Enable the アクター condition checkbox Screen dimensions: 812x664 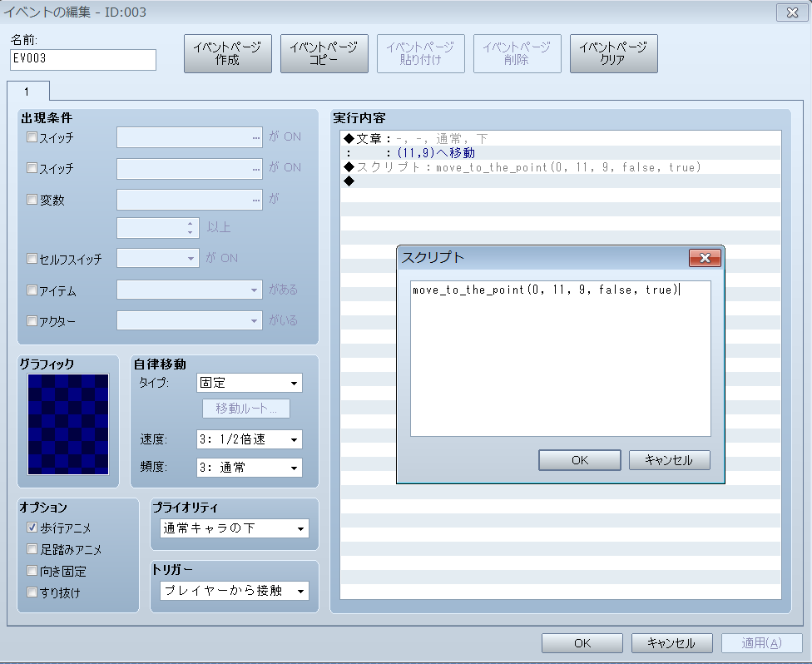click(32, 320)
